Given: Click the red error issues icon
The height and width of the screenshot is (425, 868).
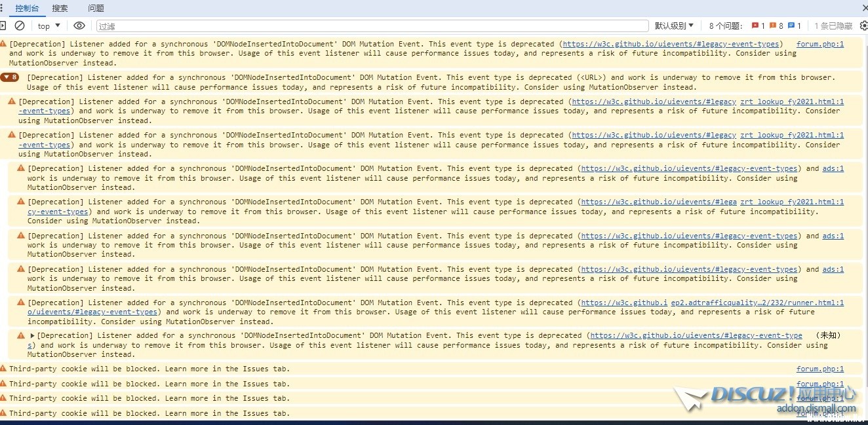Looking at the screenshot, I should coord(755,26).
